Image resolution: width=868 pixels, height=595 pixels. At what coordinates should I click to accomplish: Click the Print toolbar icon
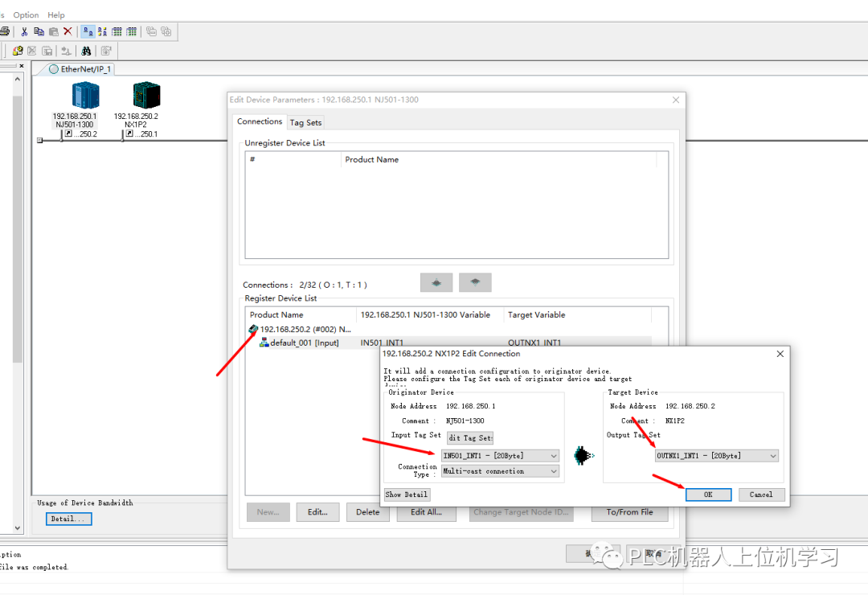[x=5, y=31]
